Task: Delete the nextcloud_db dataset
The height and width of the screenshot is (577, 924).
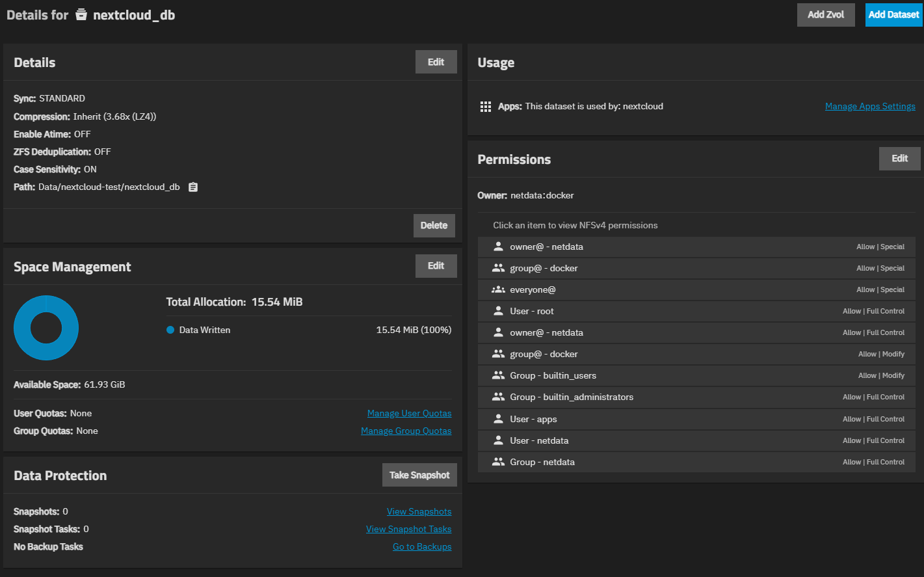Action: 434,226
